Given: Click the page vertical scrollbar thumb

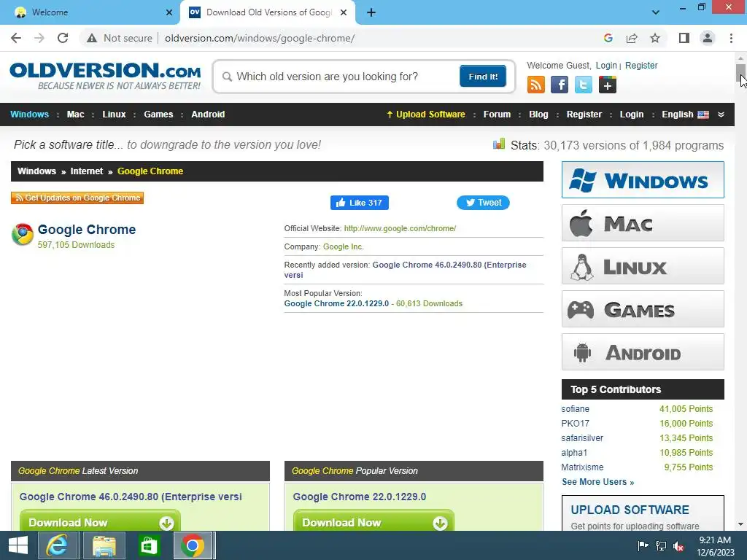Looking at the screenshot, I should point(740,74).
